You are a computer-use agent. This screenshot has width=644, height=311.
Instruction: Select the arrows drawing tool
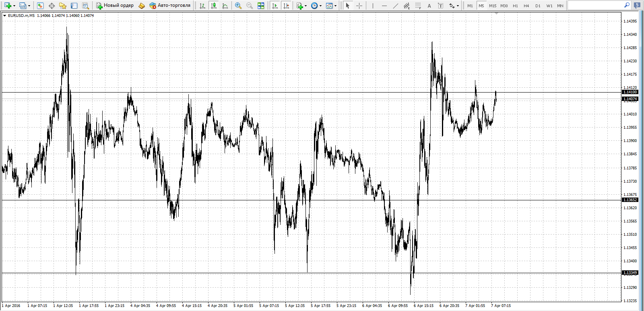pyautogui.click(x=452, y=6)
